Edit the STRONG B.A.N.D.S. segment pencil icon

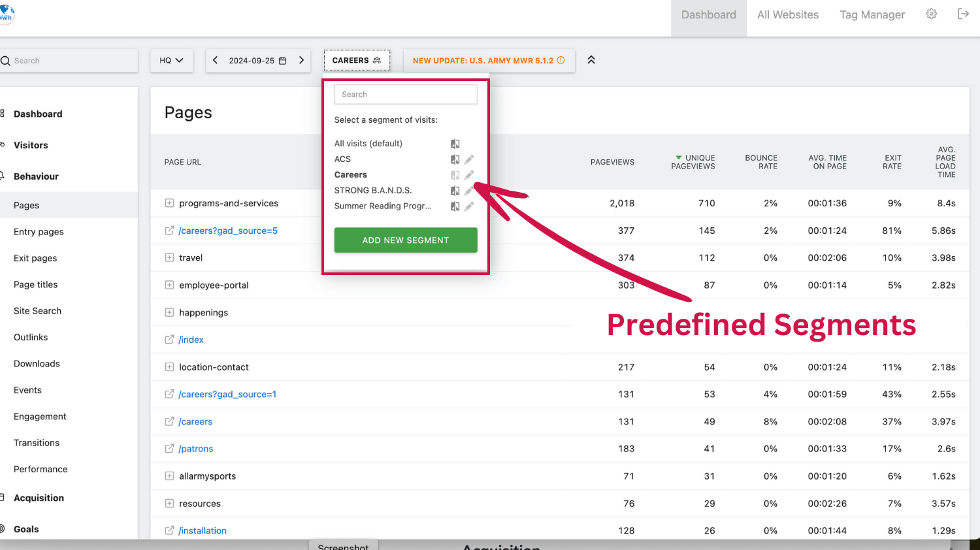469,191
